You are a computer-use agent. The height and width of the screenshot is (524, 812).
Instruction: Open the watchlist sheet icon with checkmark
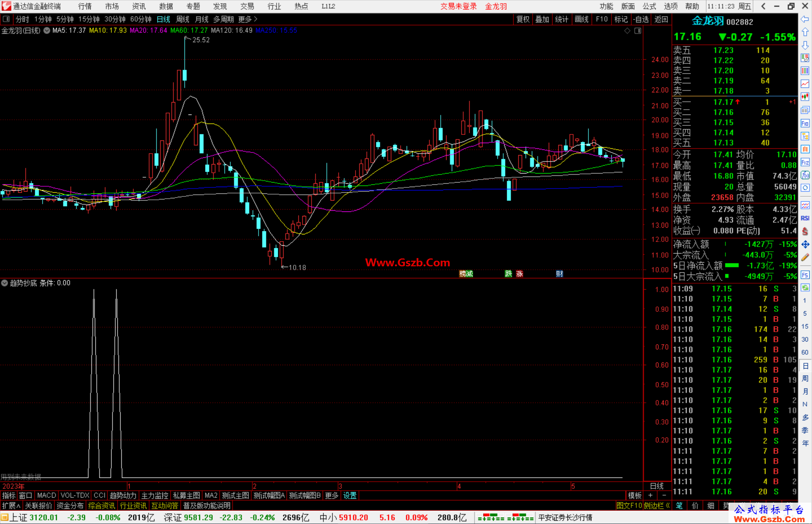point(805,58)
